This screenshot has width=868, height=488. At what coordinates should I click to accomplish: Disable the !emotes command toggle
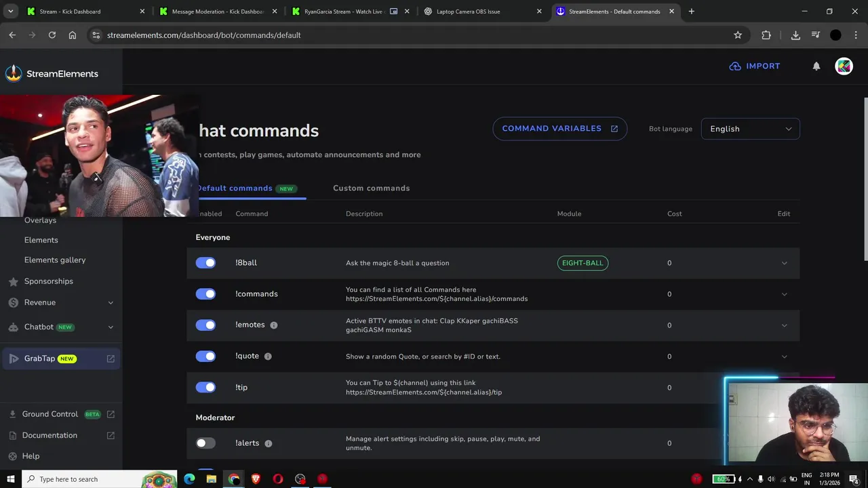click(x=205, y=325)
